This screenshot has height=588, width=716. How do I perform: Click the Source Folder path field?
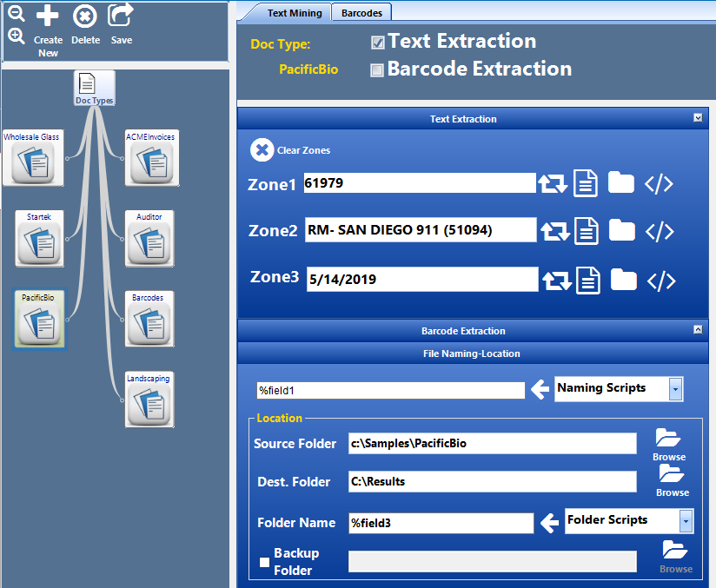pos(492,443)
